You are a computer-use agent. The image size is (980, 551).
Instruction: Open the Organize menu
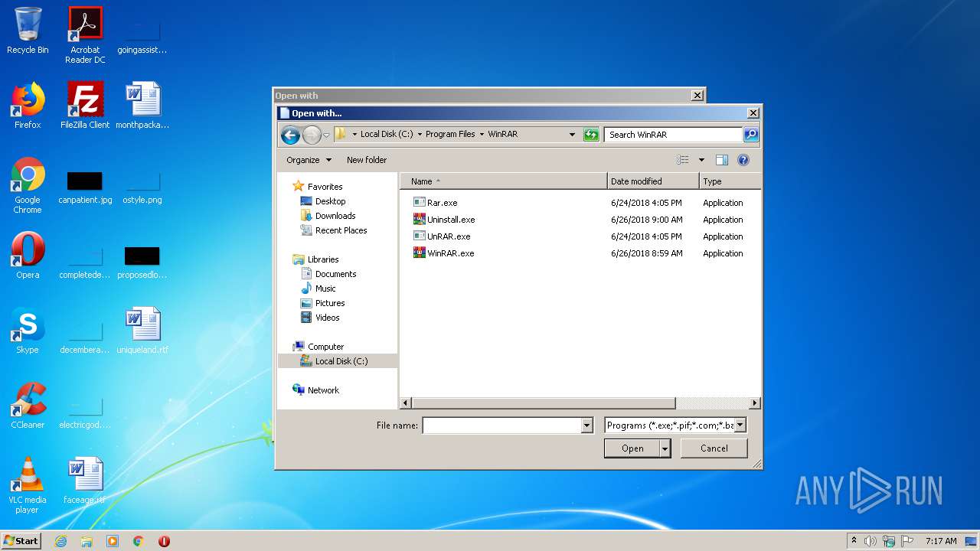(309, 160)
